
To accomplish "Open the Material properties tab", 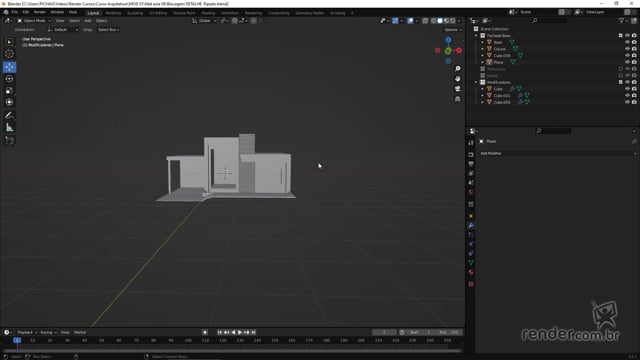I will (471, 272).
